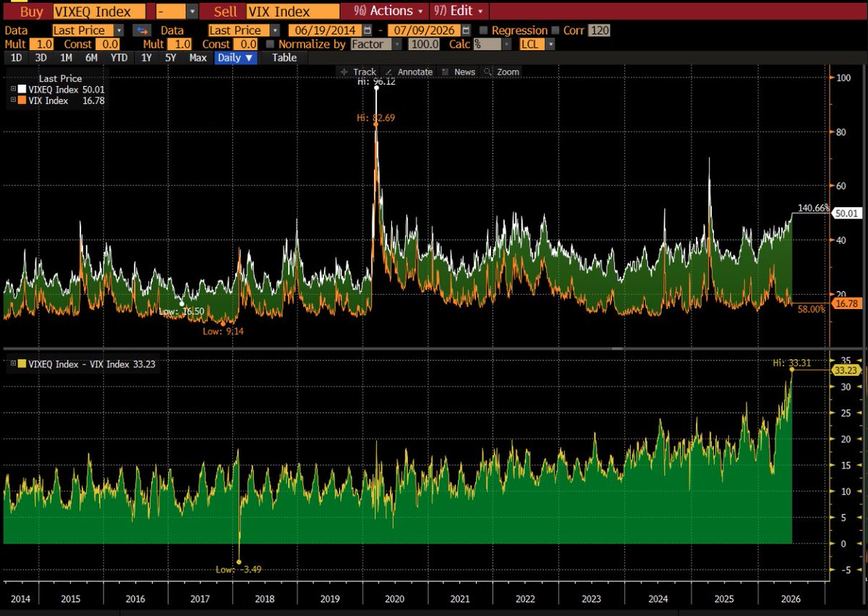Toggle the Corr checkbox
The width and height of the screenshot is (868, 616).
click(x=556, y=30)
